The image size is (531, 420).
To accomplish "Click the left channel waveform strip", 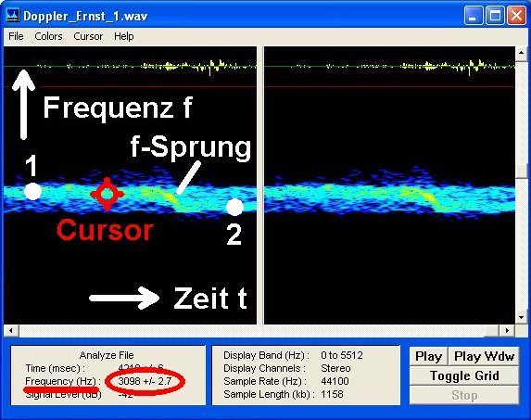I will click(x=130, y=66).
